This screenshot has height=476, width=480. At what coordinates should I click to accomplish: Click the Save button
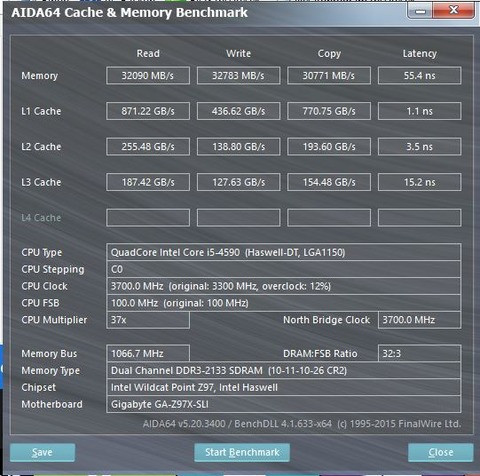click(42, 452)
